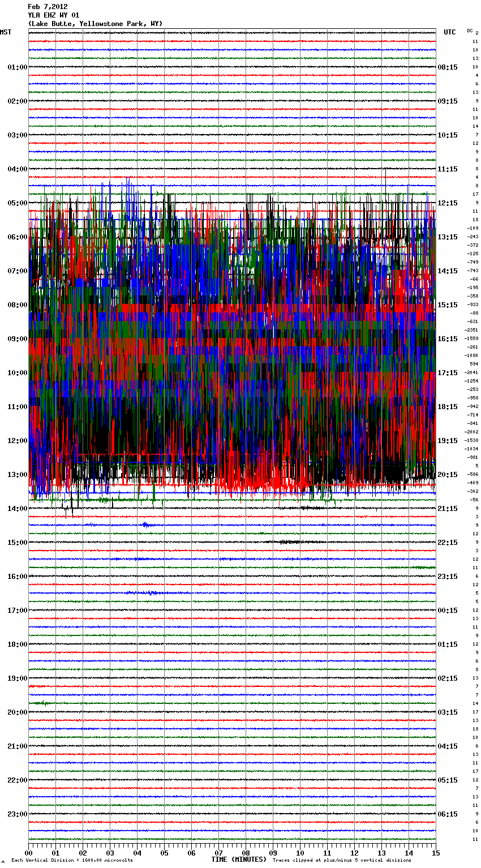Select the station code "YLA EHZ WY 01"
The width and height of the screenshot is (481, 868).
(x=54, y=15)
